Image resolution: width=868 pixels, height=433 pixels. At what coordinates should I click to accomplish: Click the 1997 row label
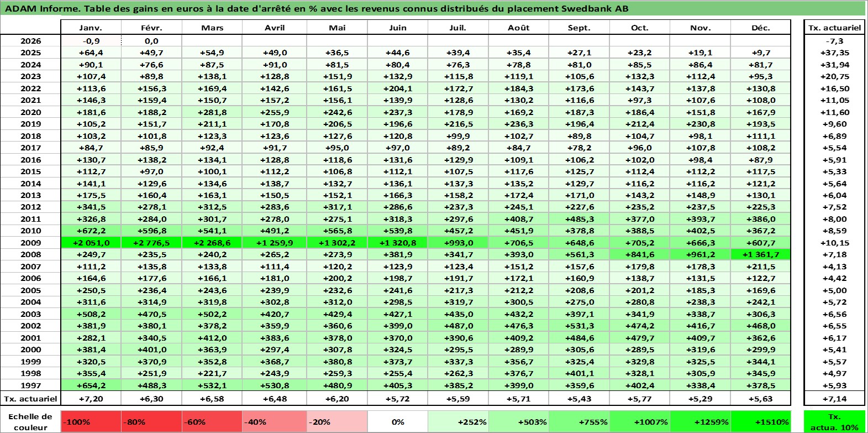30,385
